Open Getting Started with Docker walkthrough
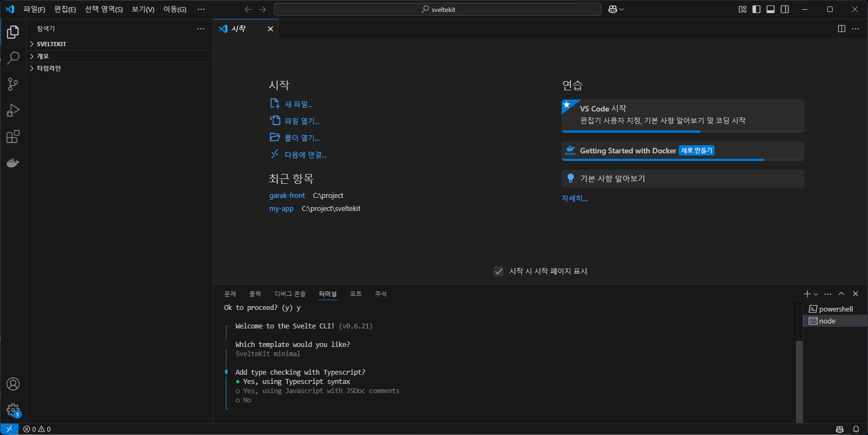 (x=682, y=151)
